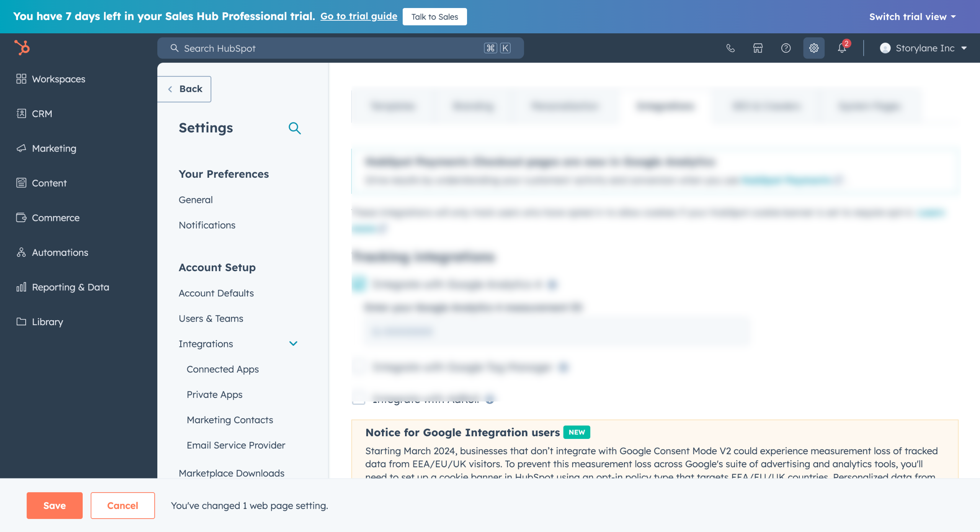Screen dimensions: 980x532
Task: Open the calling phone icon
Action: pos(730,48)
